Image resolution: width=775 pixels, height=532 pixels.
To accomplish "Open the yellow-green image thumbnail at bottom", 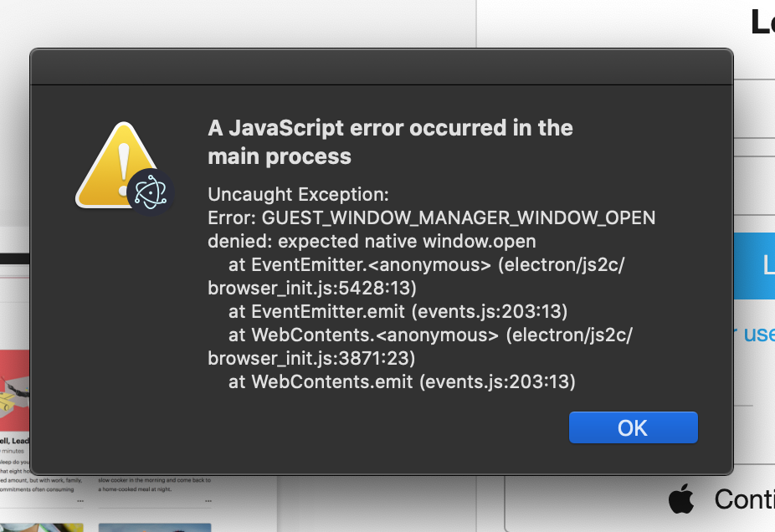I will tap(42, 528).
